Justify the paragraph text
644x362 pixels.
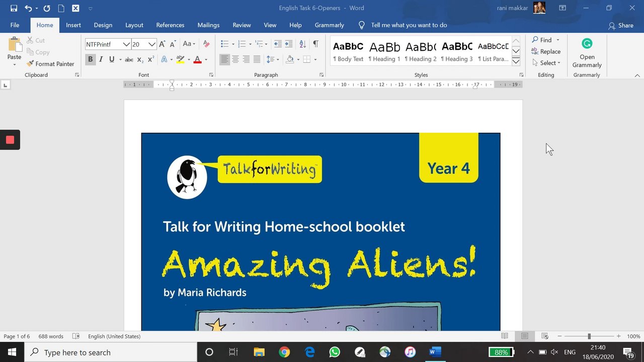257,59
